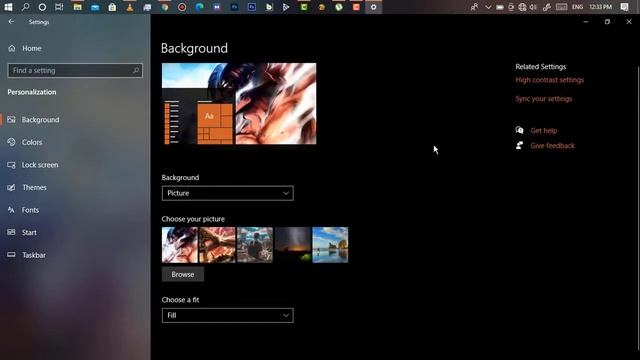640x360 pixels.
Task: Open Windows Start menu button
Action: (x=8, y=7)
